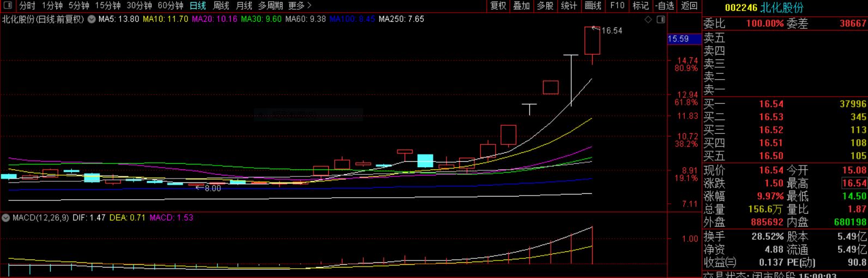Open the 画线 drawing tool
The height and width of the screenshot is (278, 868).
point(593,5)
